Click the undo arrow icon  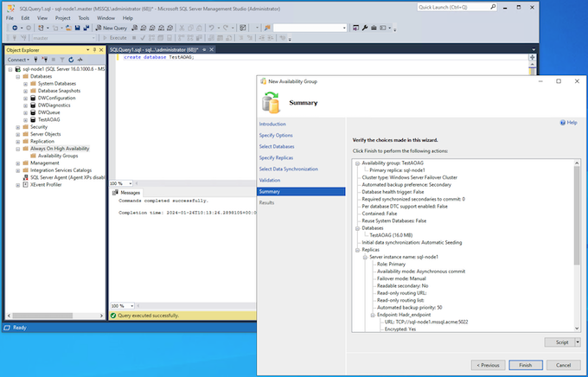click(212, 28)
